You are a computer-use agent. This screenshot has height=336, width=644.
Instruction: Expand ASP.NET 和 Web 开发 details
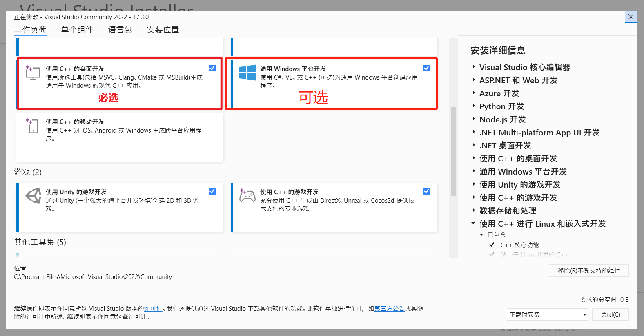coord(474,80)
